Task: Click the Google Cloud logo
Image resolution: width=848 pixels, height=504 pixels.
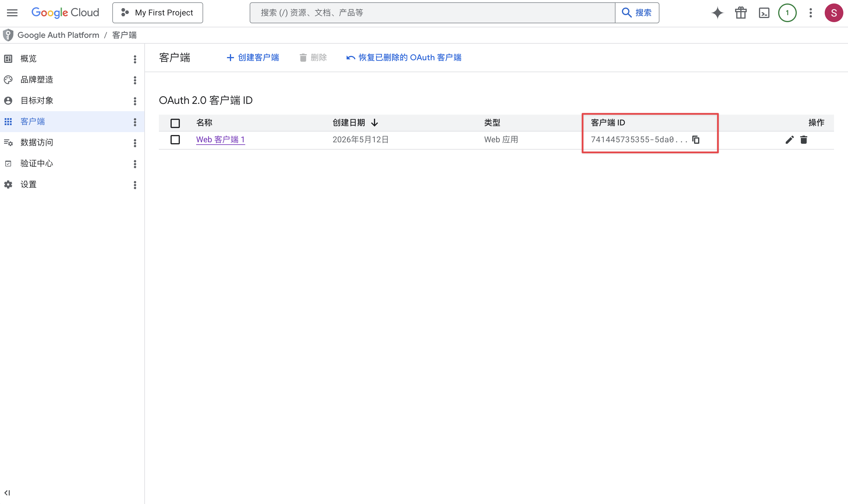Action: [65, 13]
